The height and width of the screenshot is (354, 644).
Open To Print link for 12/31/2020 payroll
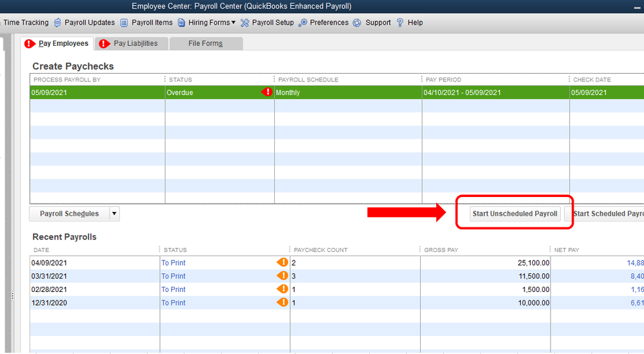pyautogui.click(x=174, y=302)
